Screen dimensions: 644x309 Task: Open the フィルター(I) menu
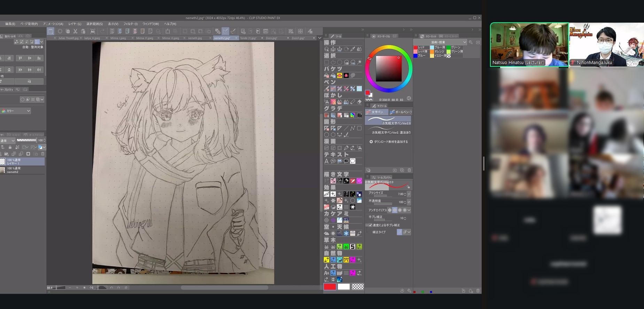tap(130, 24)
